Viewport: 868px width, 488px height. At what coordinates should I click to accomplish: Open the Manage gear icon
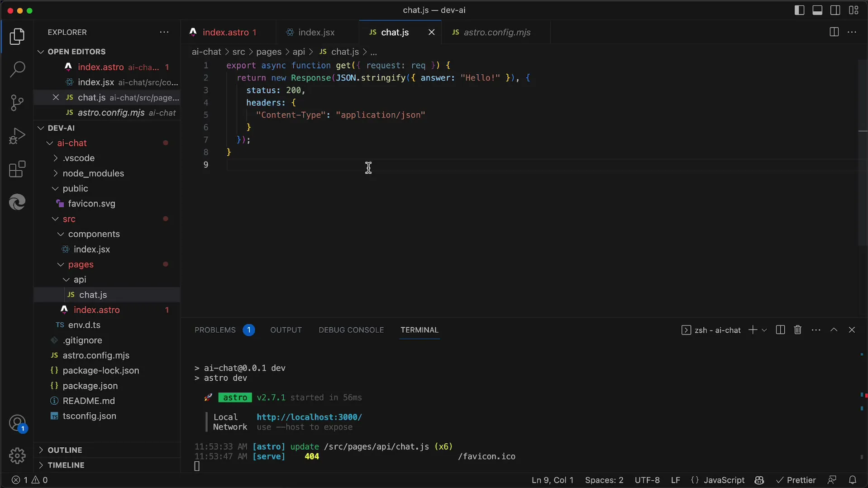pos(17,455)
